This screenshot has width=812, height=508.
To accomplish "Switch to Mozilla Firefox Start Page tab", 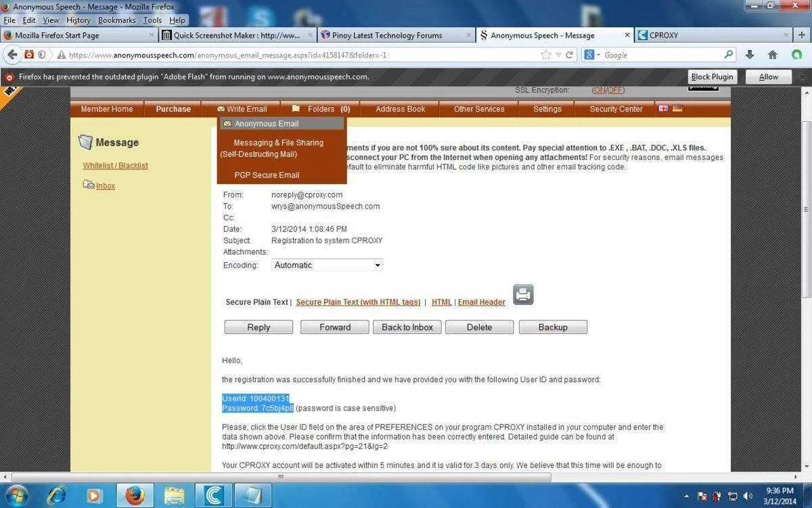I will [79, 35].
